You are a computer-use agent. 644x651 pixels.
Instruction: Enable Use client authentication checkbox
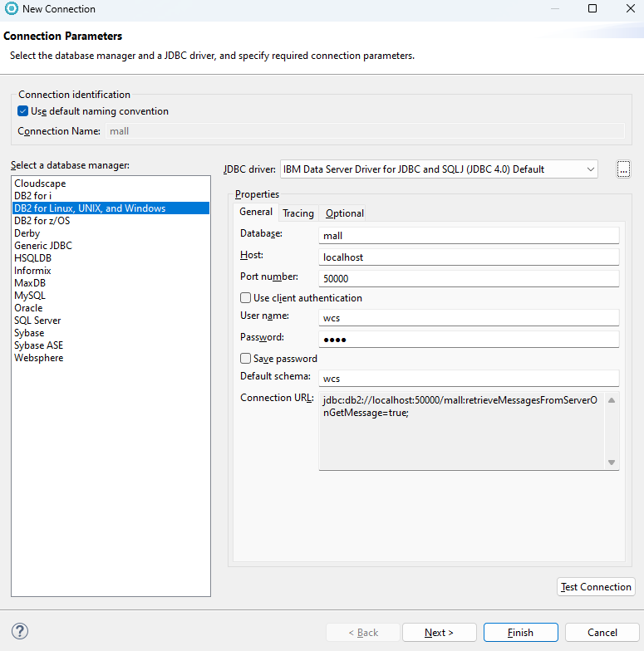click(246, 298)
